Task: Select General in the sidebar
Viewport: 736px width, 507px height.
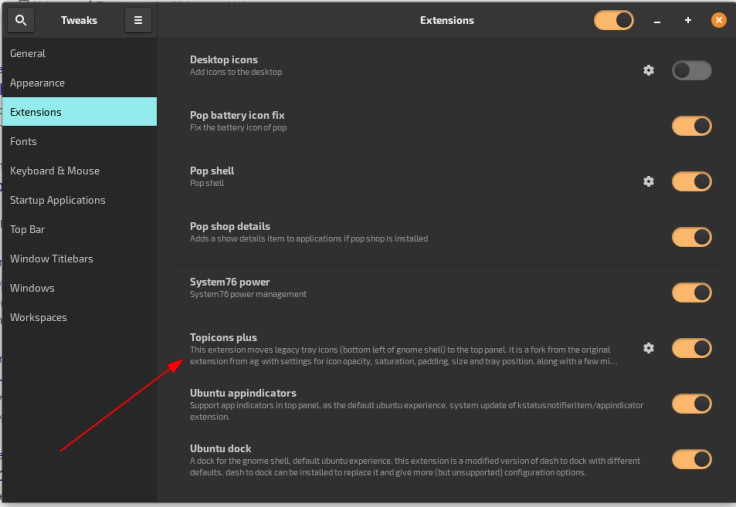Action: [28, 53]
